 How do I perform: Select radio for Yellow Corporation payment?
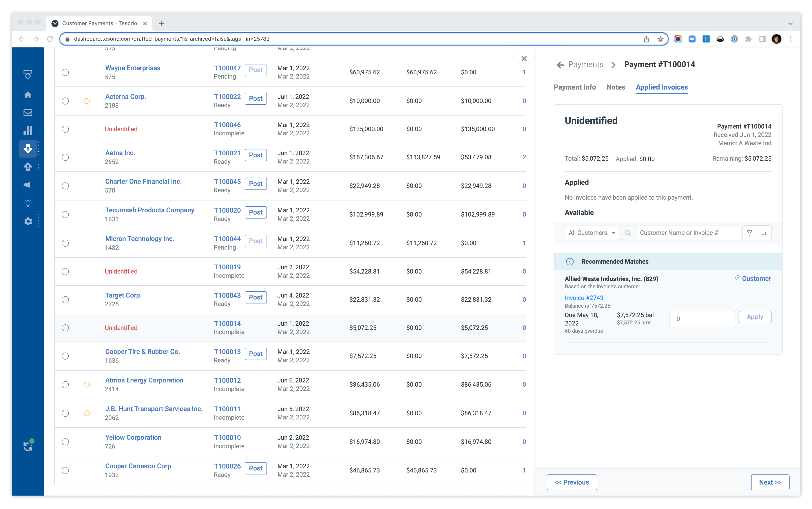[x=65, y=442]
